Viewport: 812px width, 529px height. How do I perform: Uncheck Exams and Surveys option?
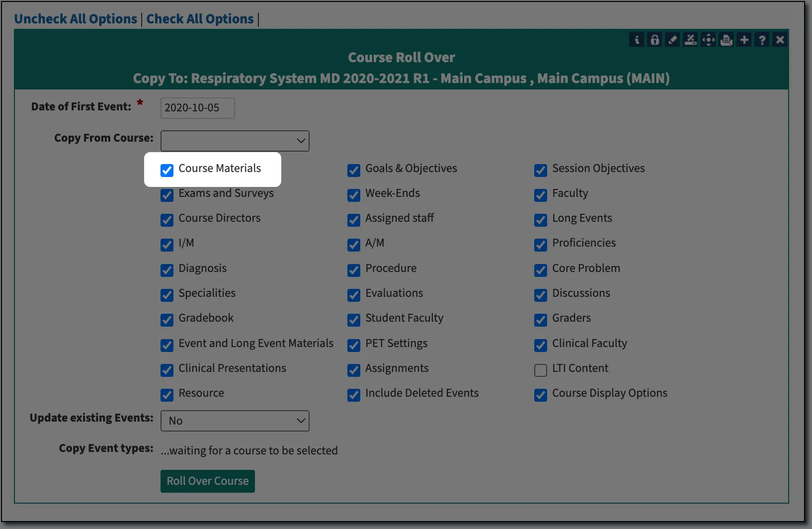(167, 195)
